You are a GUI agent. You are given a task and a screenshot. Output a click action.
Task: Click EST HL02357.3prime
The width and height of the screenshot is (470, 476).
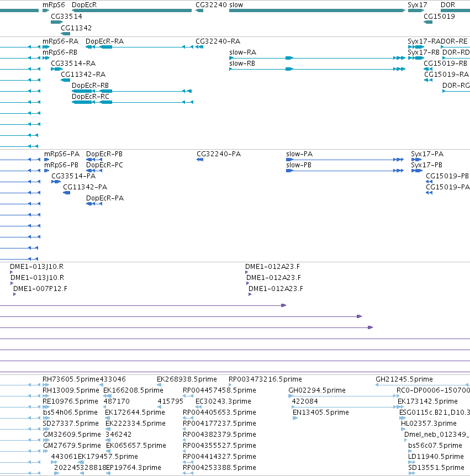tap(429, 423)
